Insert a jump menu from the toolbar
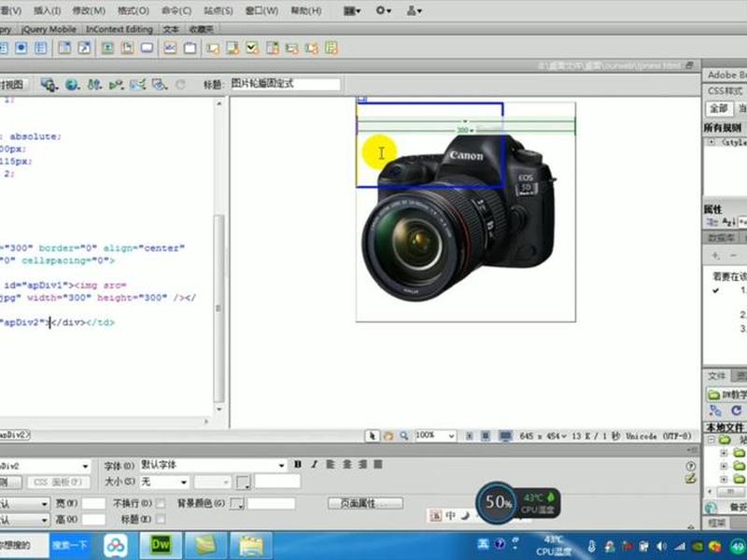The image size is (747, 560). coord(83,48)
